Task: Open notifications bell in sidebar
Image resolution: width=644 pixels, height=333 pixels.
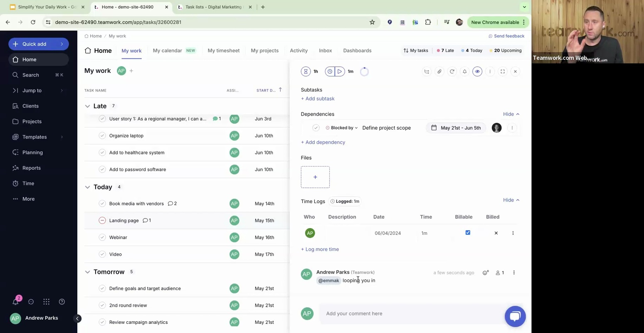Action: tap(15, 302)
